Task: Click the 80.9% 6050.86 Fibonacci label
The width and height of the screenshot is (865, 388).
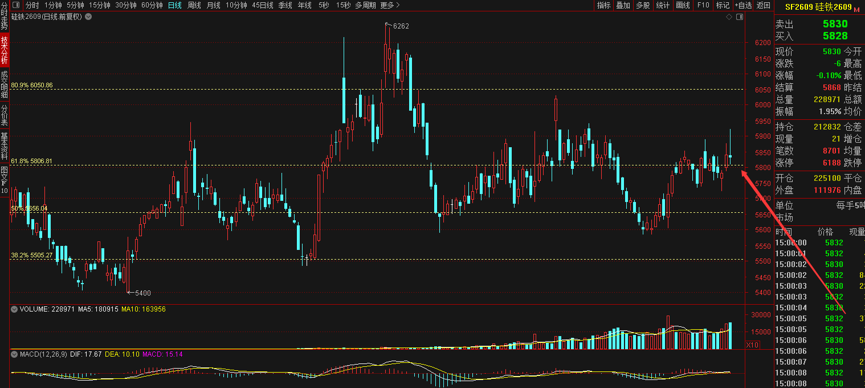Action: (x=31, y=85)
